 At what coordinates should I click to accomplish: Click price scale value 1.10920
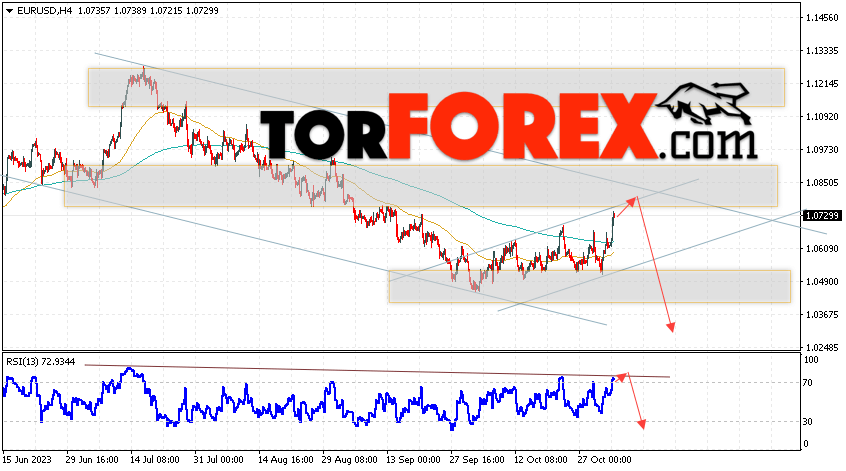[822, 117]
